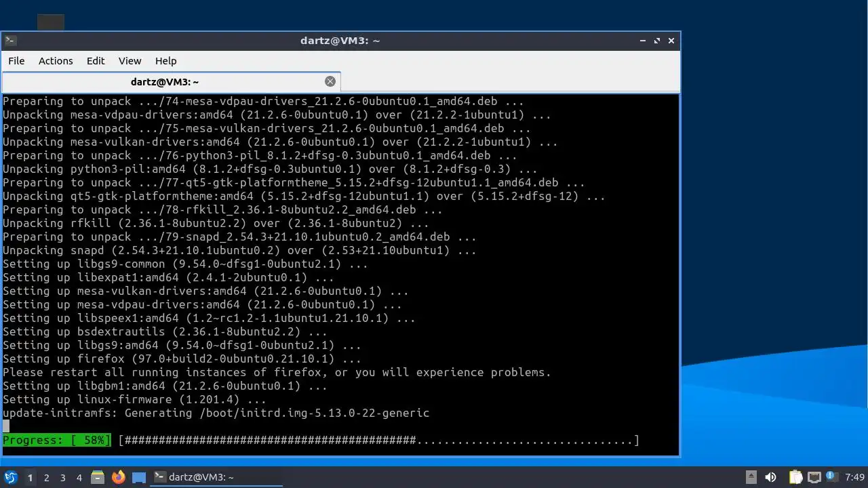Viewport: 868px width, 488px height.
Task: Close the terminal window
Action: click(671, 41)
